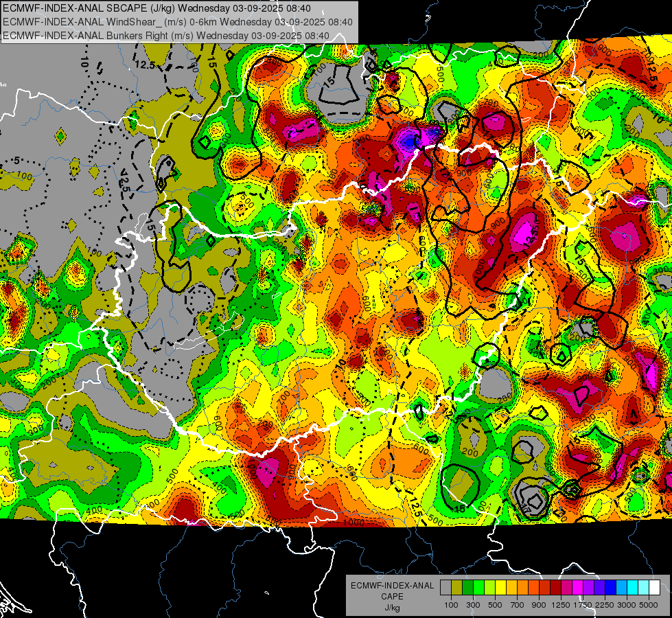Click the legend tick label 700

[518, 605]
